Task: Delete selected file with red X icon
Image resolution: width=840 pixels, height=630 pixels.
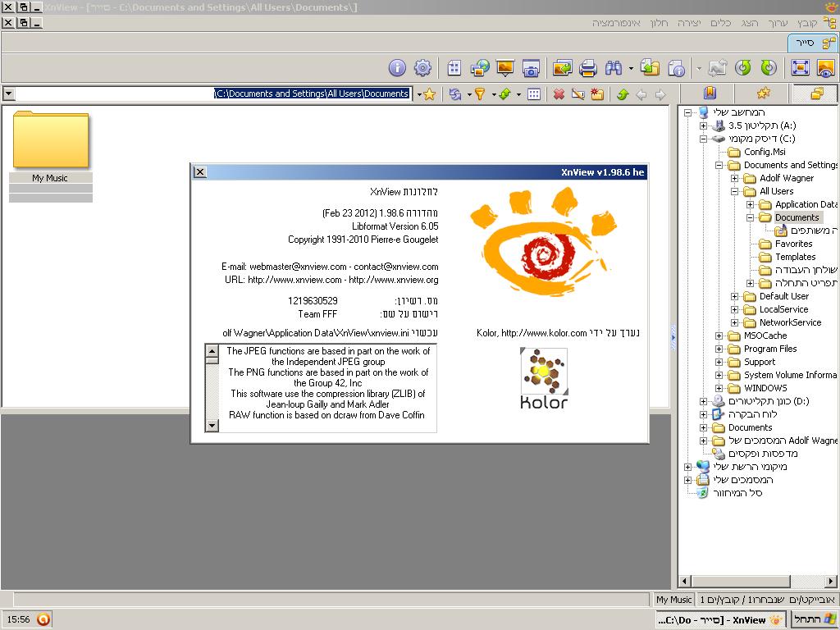Action: 559,94
